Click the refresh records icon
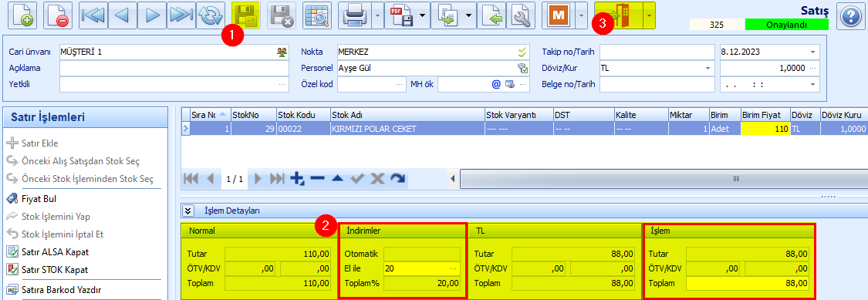 (x=211, y=15)
